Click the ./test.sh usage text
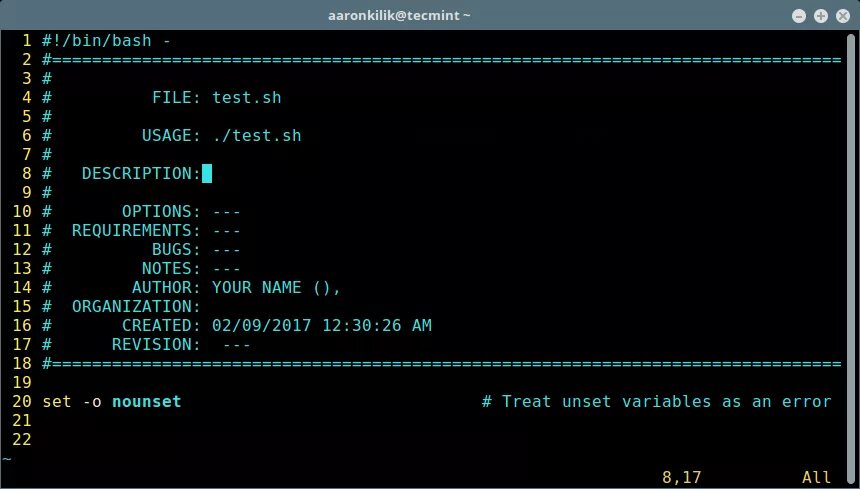The image size is (860, 489). click(257, 135)
